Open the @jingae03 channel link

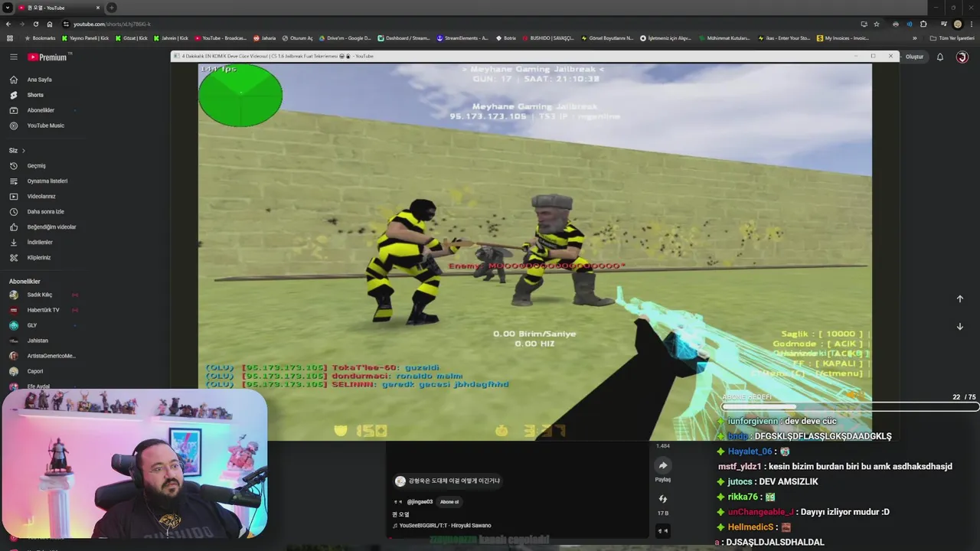pos(420,502)
